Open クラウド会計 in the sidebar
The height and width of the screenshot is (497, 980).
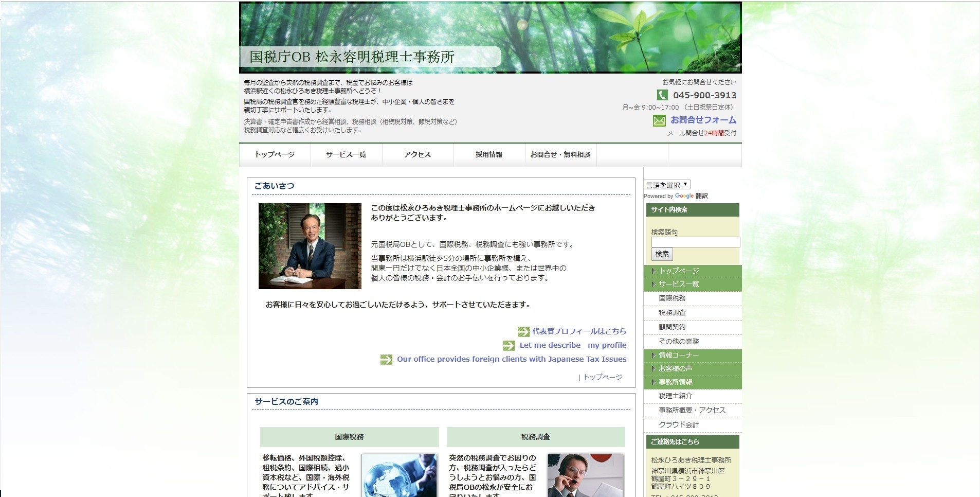click(x=679, y=424)
